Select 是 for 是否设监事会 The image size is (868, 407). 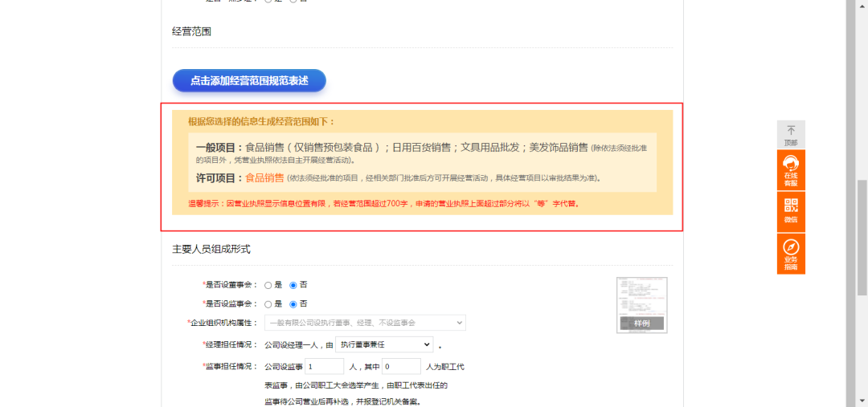click(x=268, y=304)
